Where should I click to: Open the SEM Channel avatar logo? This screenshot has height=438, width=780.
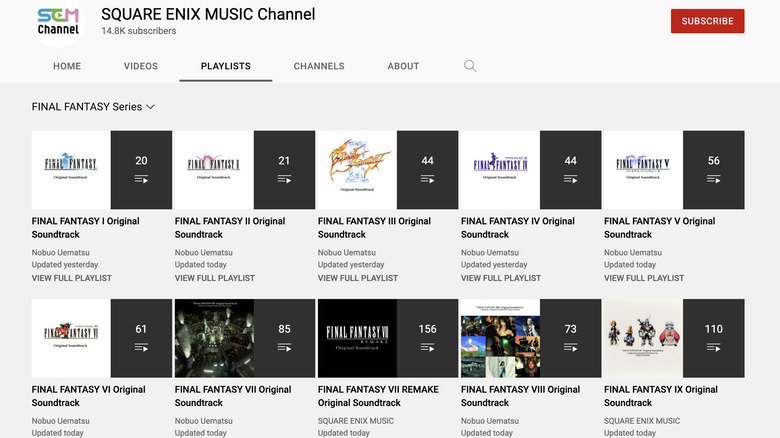pos(58,22)
